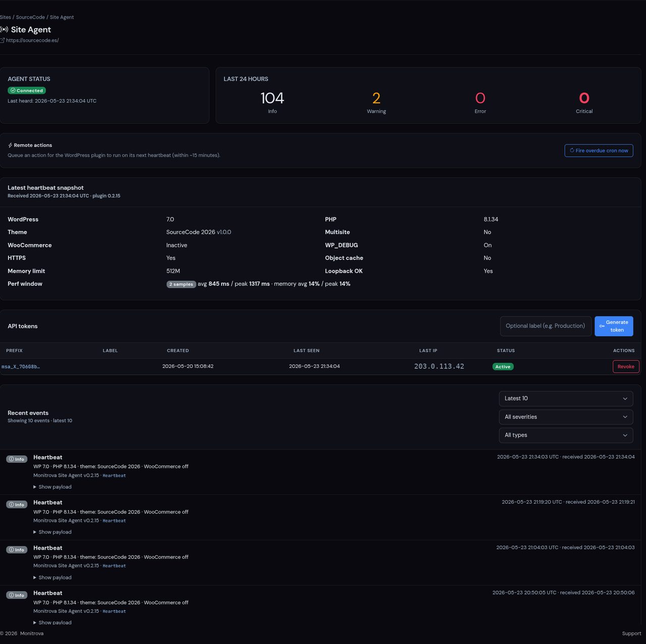Expand payload of the 21:04:03 heartbeat

52,577
